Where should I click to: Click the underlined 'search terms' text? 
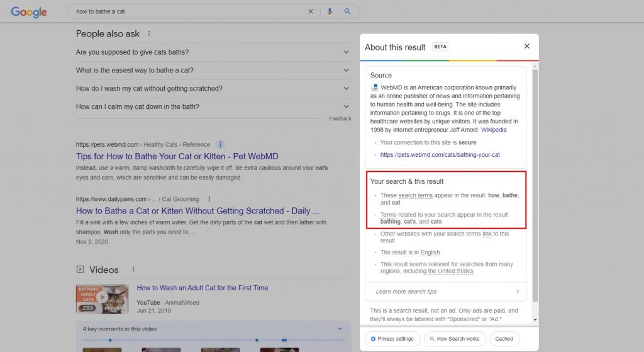(415, 195)
